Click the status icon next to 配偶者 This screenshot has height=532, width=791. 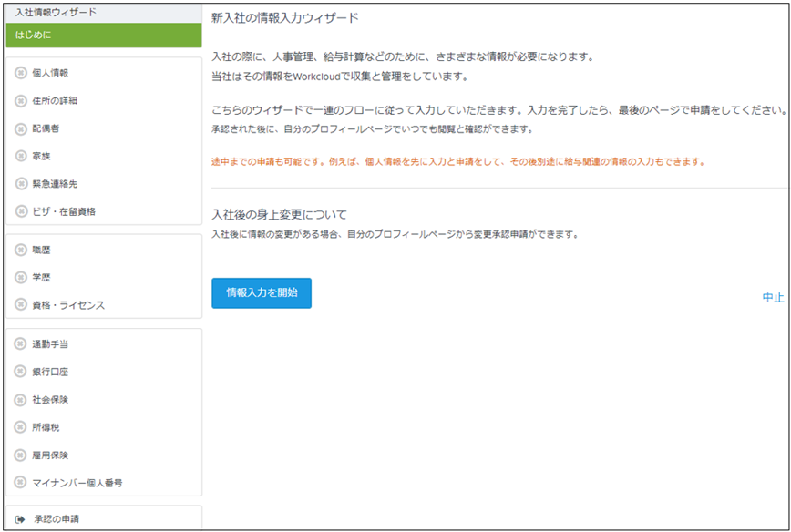(x=21, y=128)
